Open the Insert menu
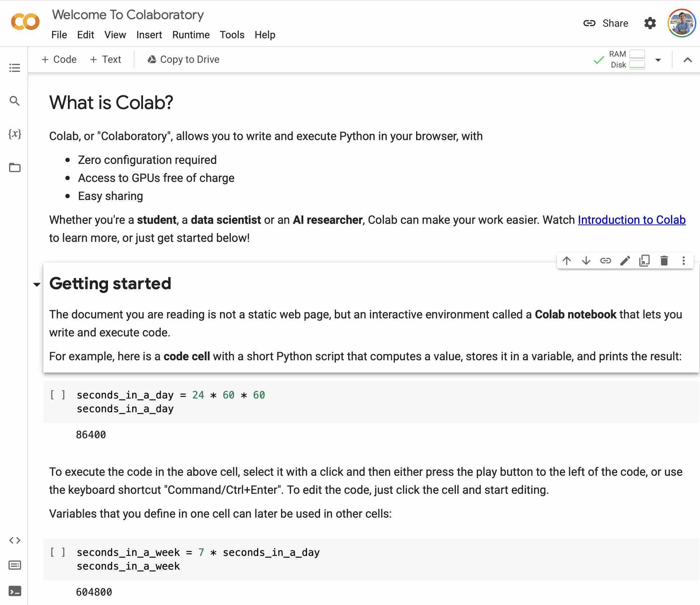 [x=149, y=35]
